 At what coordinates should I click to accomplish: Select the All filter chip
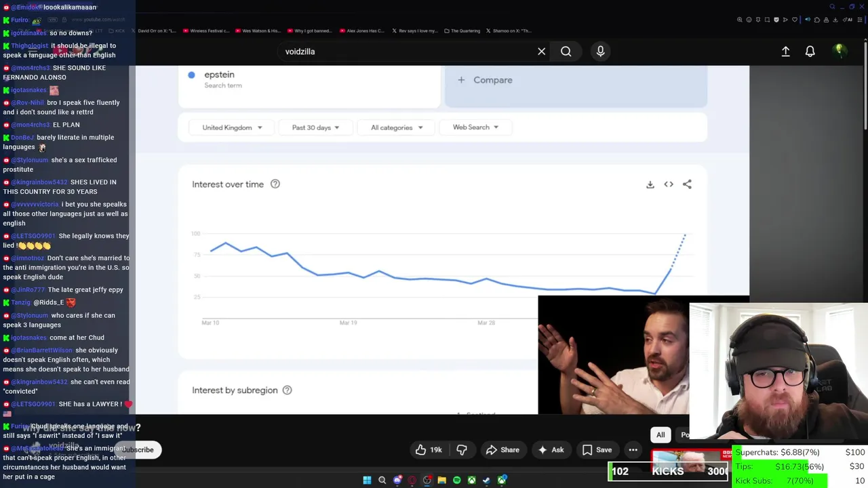[x=660, y=435]
